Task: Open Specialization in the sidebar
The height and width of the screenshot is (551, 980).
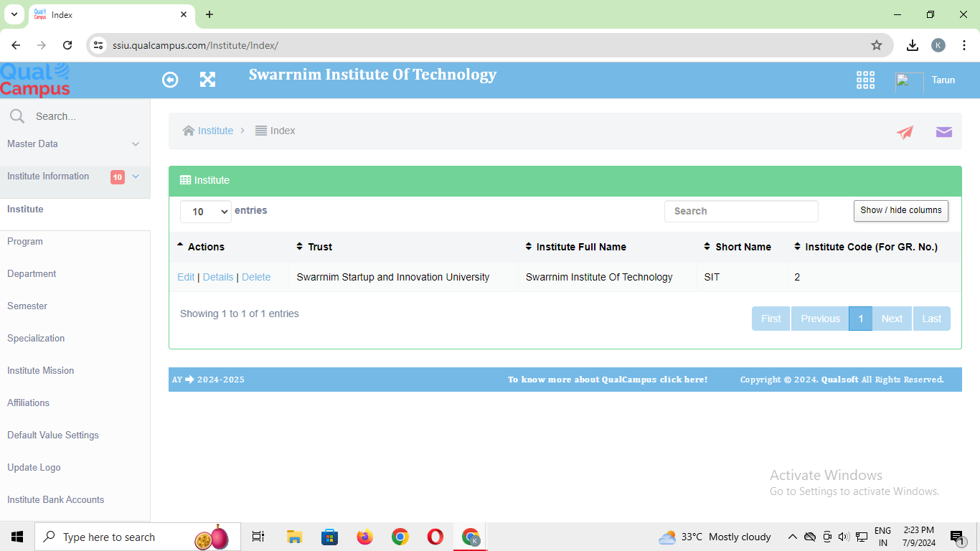Action: (36, 339)
